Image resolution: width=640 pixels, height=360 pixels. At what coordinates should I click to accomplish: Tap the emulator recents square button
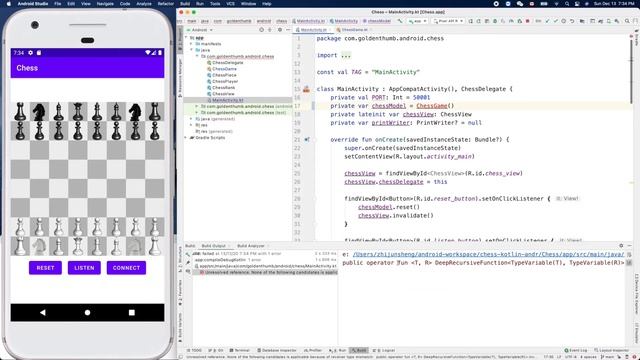131,312
